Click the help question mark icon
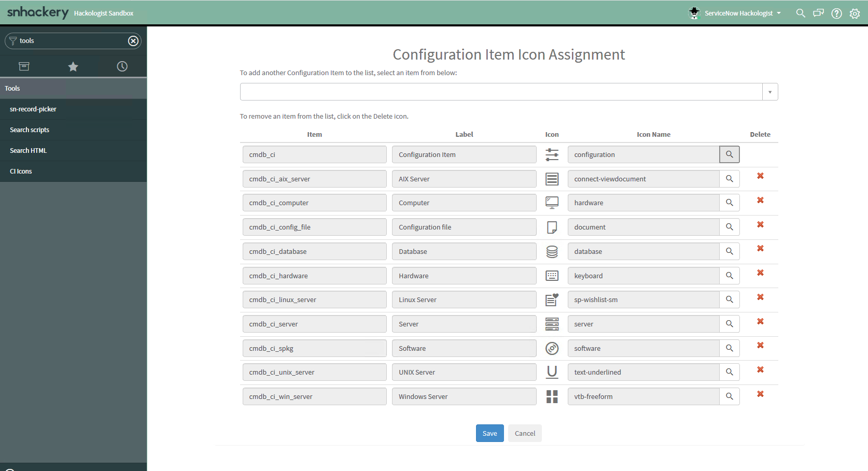Screen dimensions: 868x471 coord(836,13)
